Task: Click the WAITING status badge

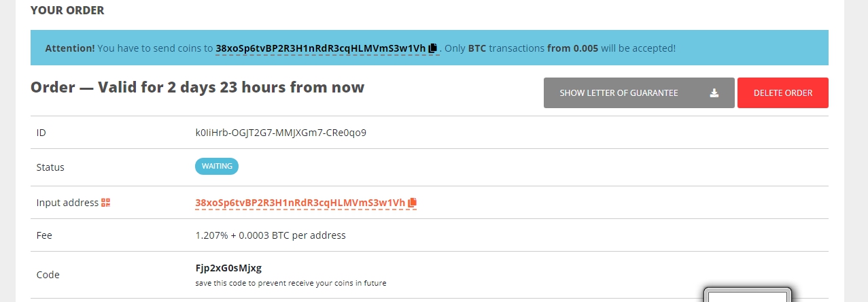Action: [x=217, y=167]
